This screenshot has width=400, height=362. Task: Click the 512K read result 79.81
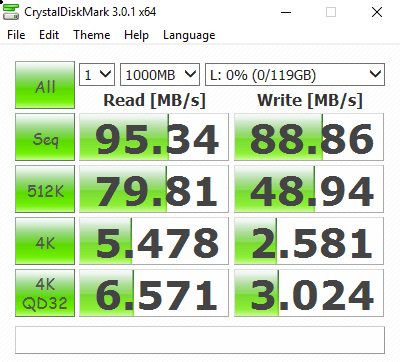[x=154, y=189]
